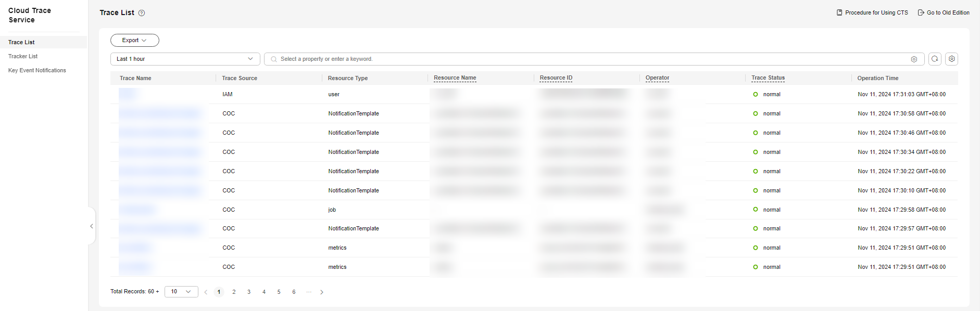Click the 'job' resource type cell
This screenshot has height=311, width=980.
tap(332, 210)
